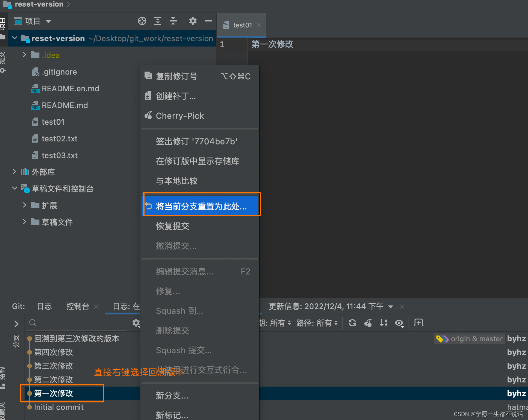Collapse 草稿文件和控制台 node
This screenshot has height=420, width=528.
[x=15, y=188]
